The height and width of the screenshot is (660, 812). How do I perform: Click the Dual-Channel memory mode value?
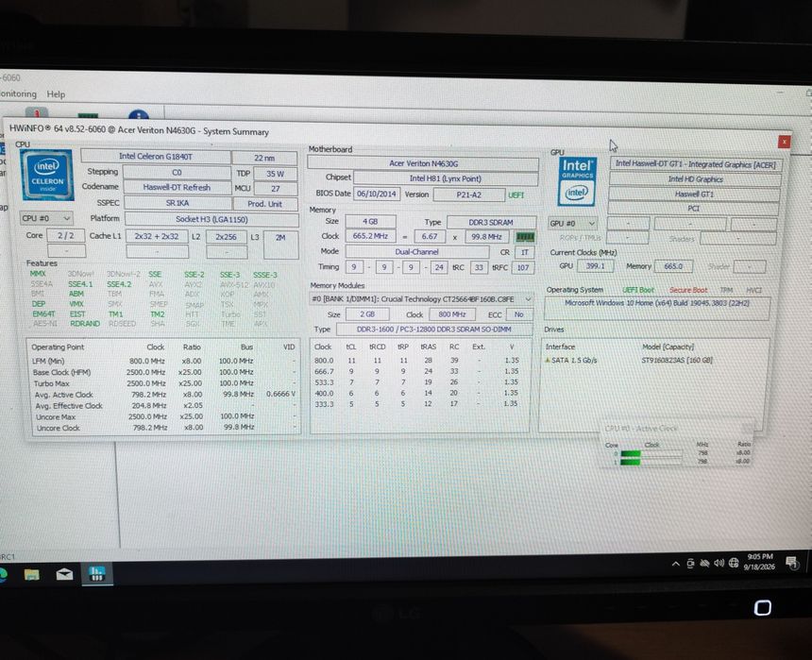pyautogui.click(x=417, y=252)
